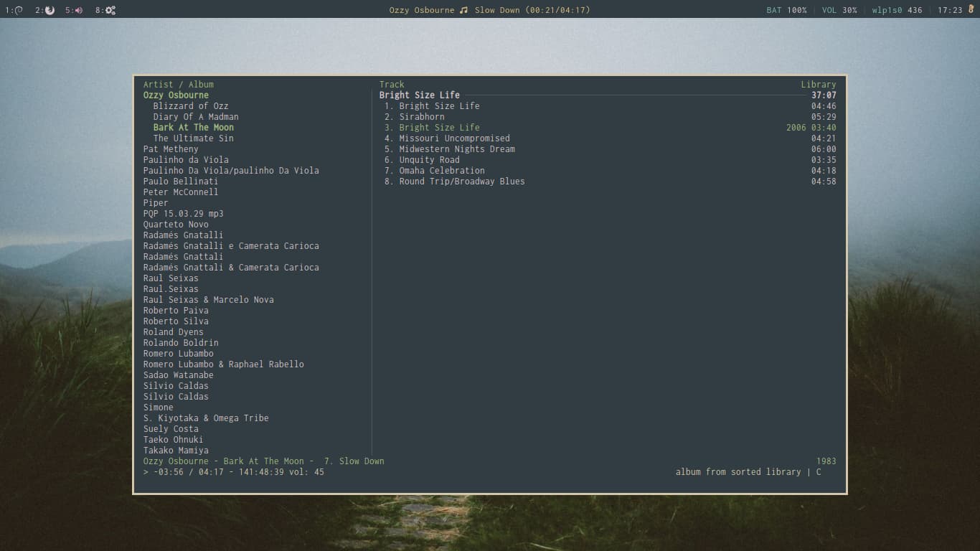
Task: Expand the Roberto Silva artist
Action: [176, 321]
